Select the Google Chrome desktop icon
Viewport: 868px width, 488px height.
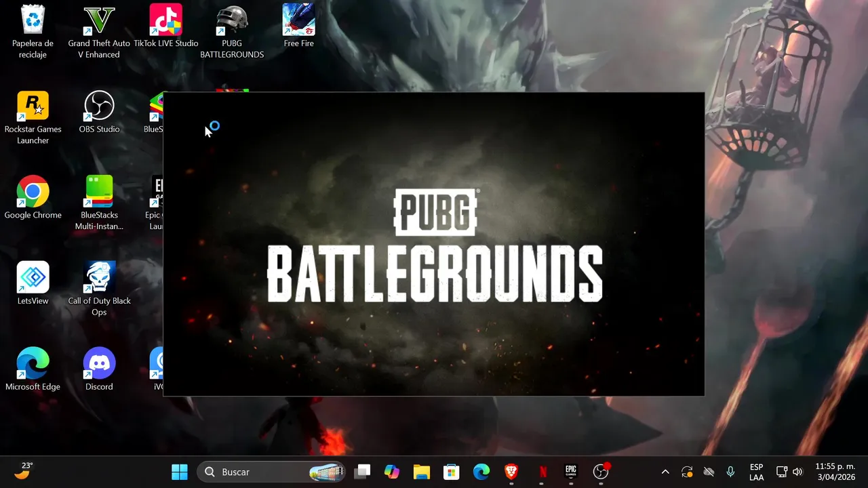[33, 198]
